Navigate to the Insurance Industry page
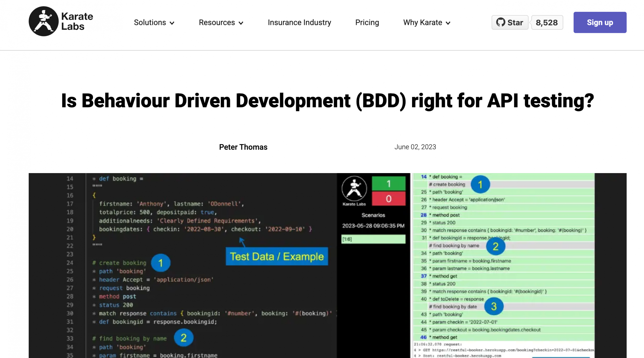This screenshot has width=644, height=358. (299, 22)
